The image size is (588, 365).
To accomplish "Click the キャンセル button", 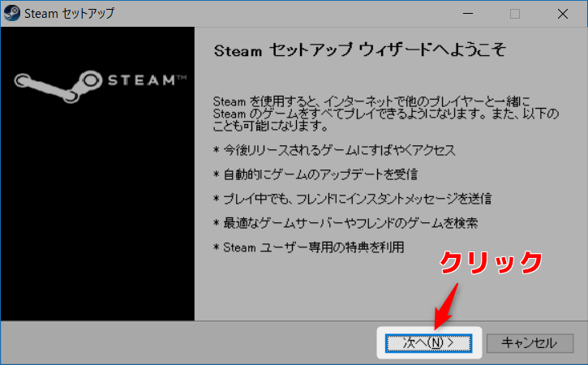I will 530,343.
